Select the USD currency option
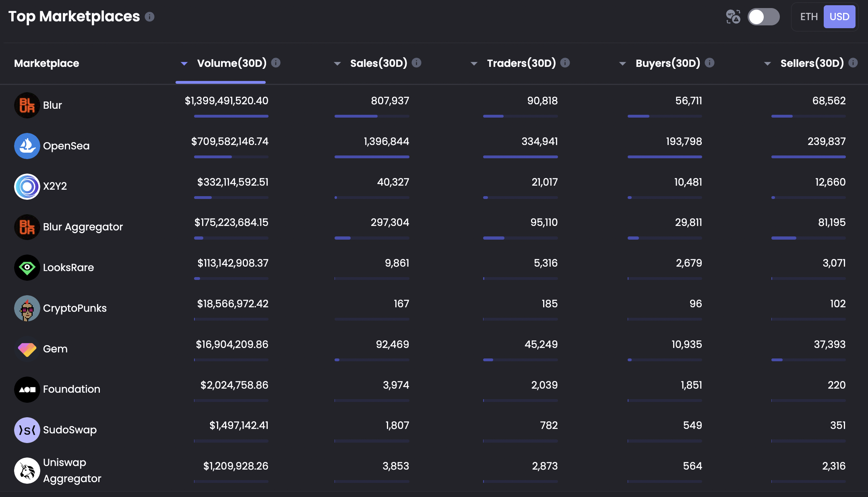The image size is (868, 497). (x=839, y=17)
